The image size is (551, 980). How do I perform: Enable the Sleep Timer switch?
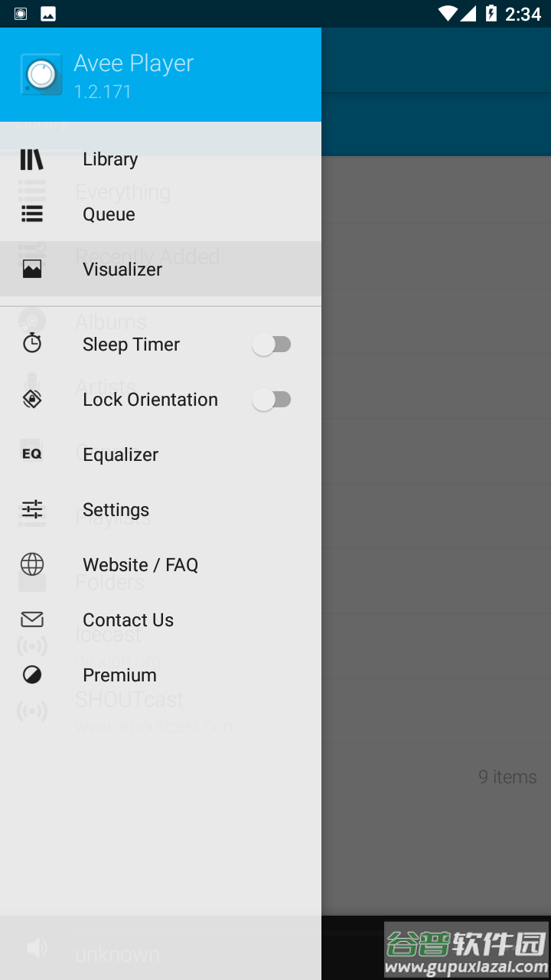tap(272, 345)
